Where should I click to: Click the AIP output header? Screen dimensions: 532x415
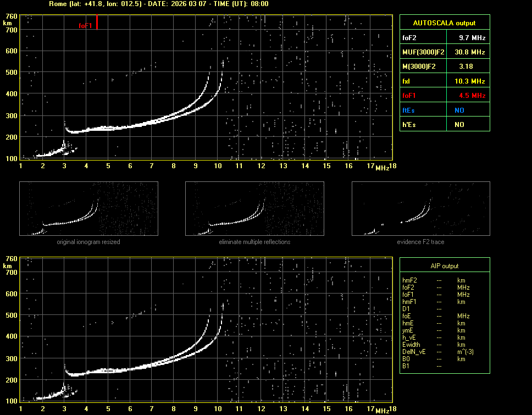coord(445,266)
